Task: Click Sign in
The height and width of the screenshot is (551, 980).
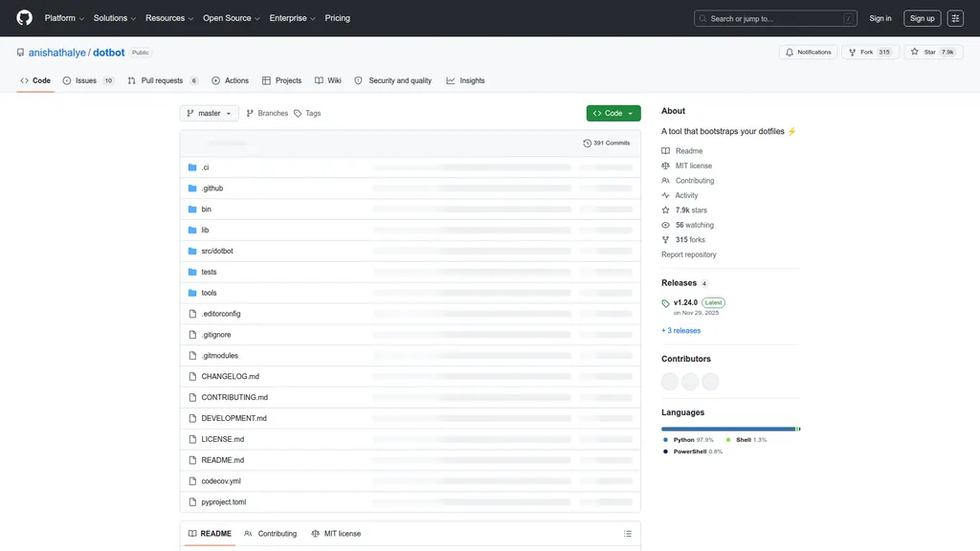Action: [880, 18]
